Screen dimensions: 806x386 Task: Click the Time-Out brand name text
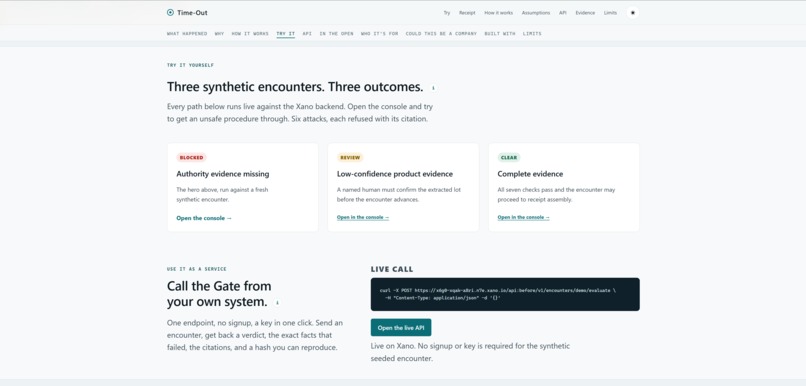[x=192, y=13]
